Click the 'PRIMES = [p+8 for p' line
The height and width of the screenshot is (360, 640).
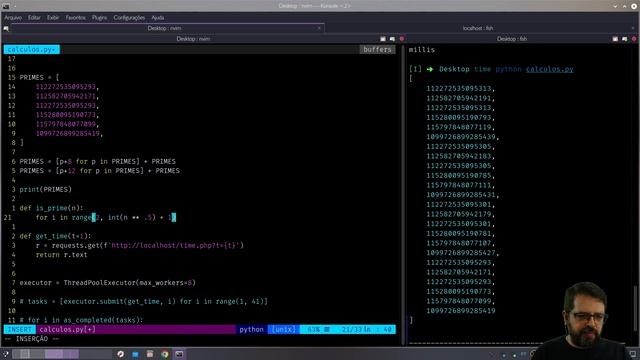97,161
